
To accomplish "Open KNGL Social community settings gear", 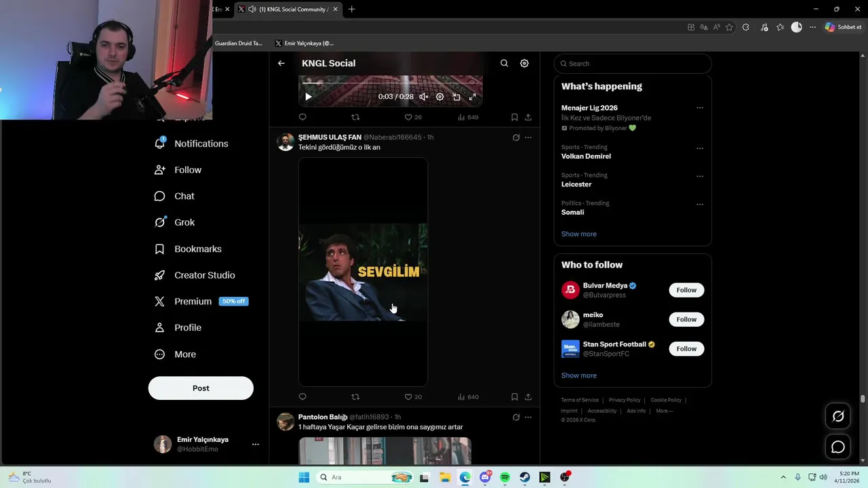I will pos(524,63).
